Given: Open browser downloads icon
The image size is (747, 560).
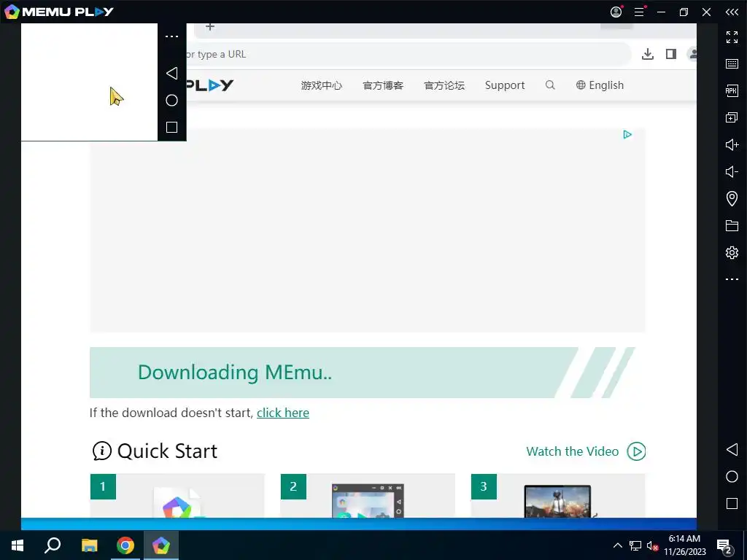Looking at the screenshot, I should pyautogui.click(x=648, y=54).
